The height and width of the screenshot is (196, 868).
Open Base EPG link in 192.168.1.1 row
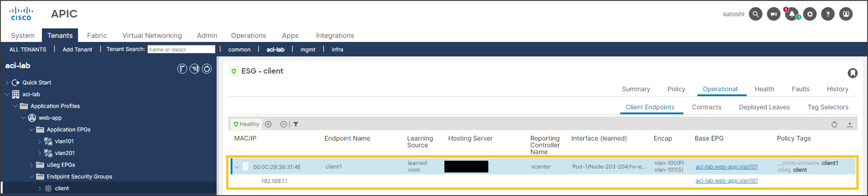coord(727,181)
